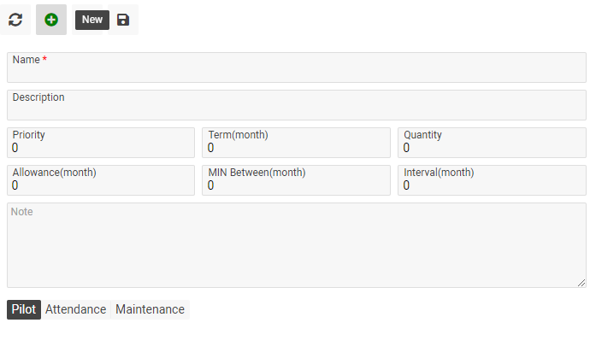Click the Term(month) input box
The width and height of the screenshot is (590, 364).
coord(296,148)
